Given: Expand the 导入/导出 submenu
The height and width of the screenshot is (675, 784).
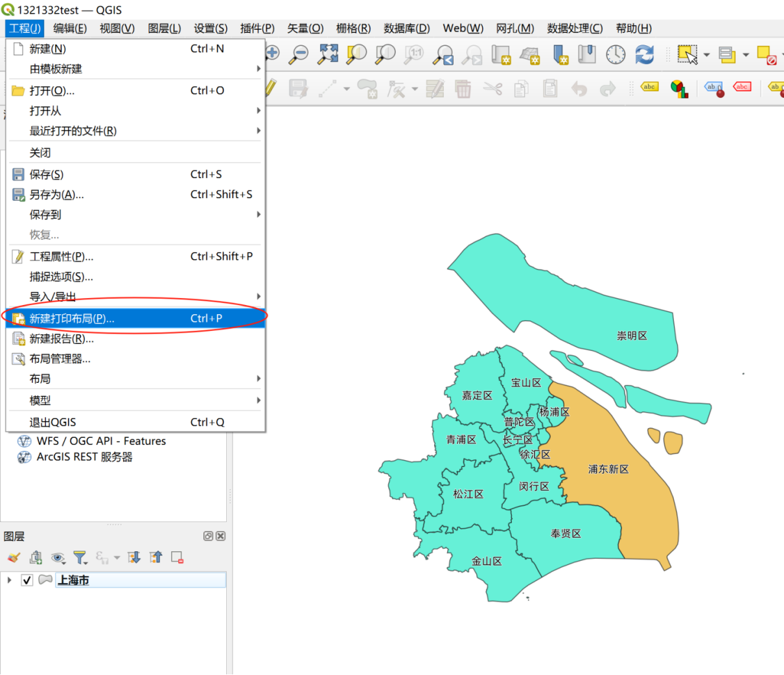Looking at the screenshot, I should [x=135, y=297].
